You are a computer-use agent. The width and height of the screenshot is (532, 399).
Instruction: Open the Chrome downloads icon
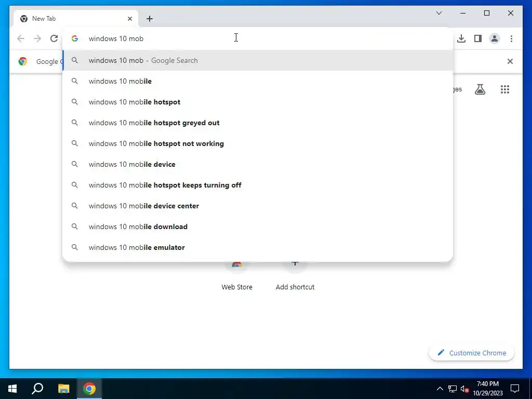pos(461,38)
